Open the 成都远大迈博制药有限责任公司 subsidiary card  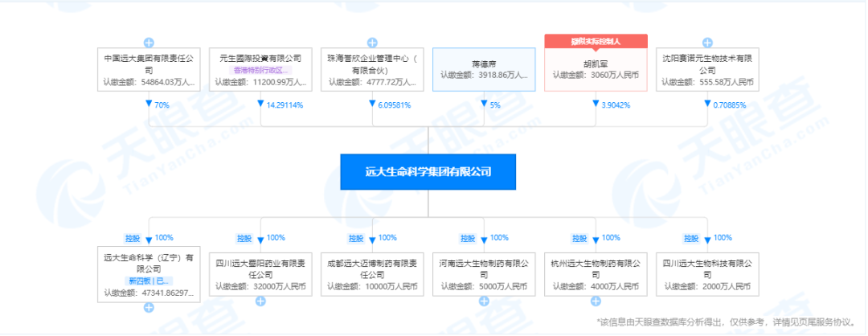[x=372, y=275]
